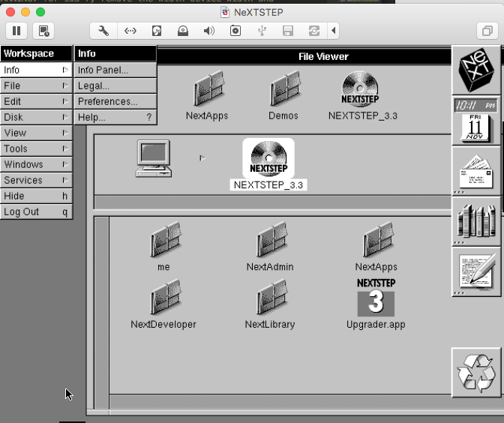504x423 pixels.
Task: Click the sound speaker icon
Action: [209, 31]
